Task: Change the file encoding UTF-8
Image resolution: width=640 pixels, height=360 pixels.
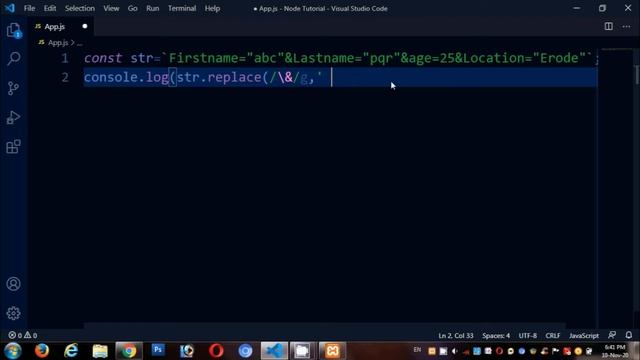Action: pos(528,336)
